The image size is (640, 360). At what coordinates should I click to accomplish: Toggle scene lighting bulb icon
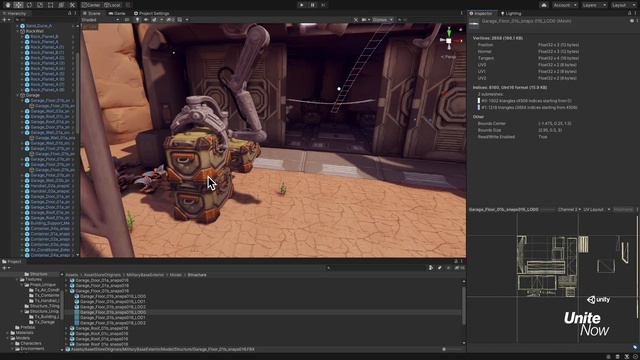pos(137,20)
